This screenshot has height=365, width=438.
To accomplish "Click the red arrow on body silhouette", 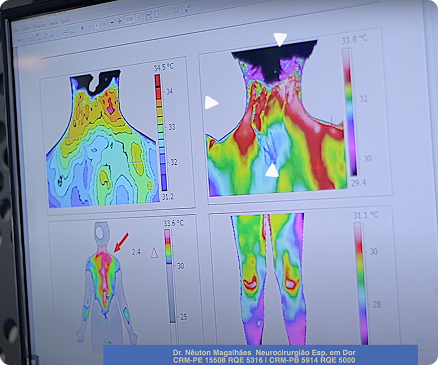I will pyautogui.click(x=121, y=243).
